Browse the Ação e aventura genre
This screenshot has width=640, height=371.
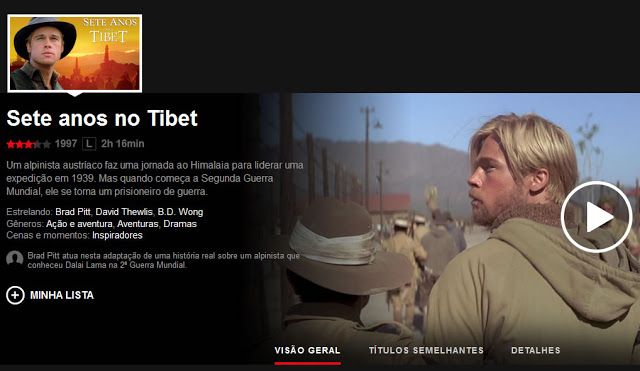point(79,224)
